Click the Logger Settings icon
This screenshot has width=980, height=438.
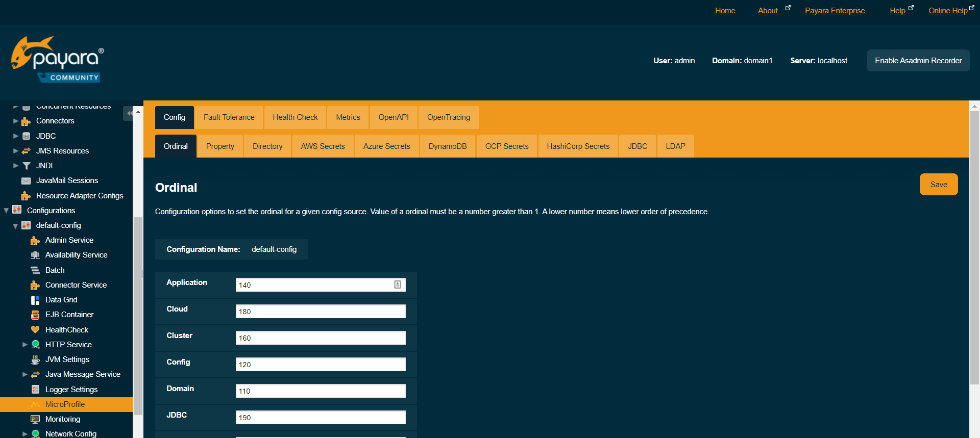tap(35, 390)
